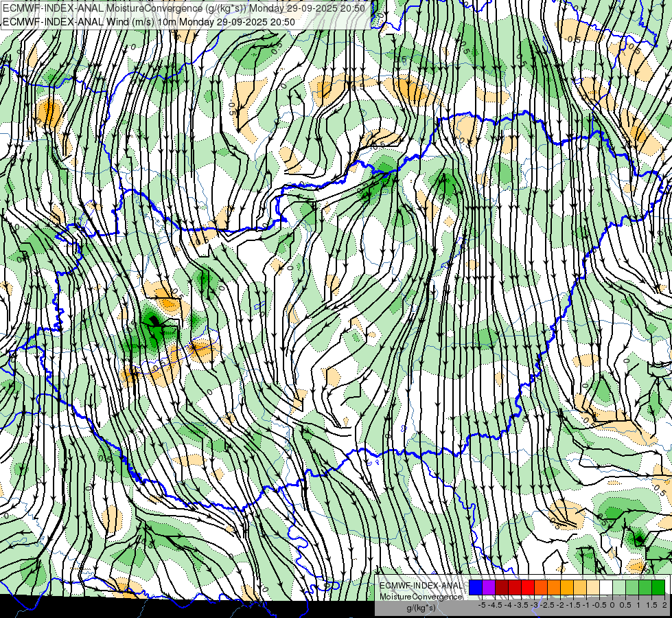Select the bright red swatch between -3.5 and -3
The height and width of the screenshot is (618, 672).
[x=528, y=588]
